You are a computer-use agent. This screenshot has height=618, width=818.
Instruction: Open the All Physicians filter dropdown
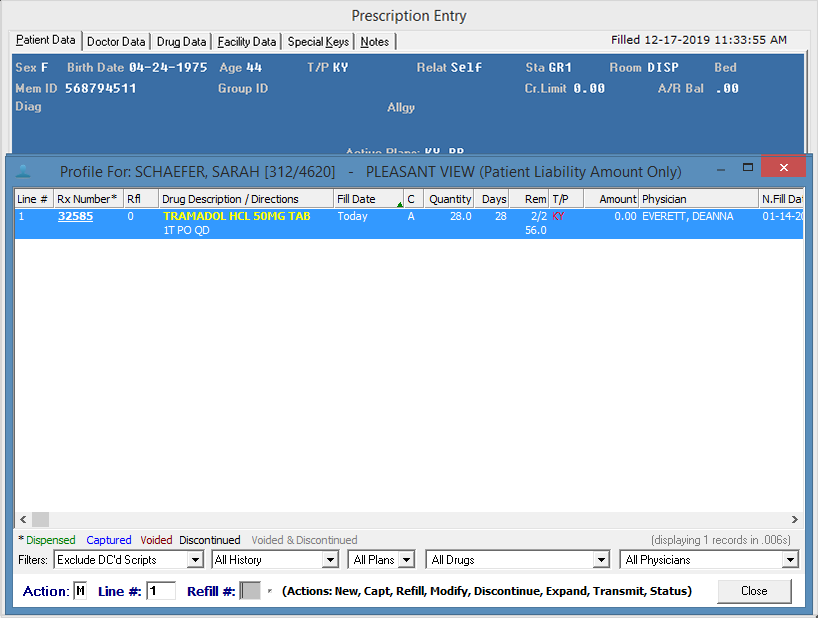coord(790,560)
